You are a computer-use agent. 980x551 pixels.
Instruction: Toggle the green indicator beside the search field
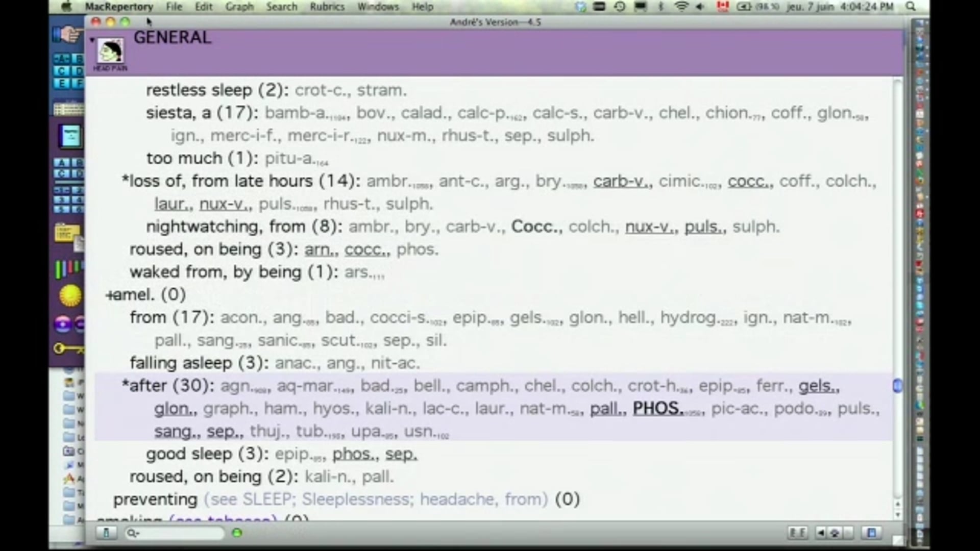(236, 533)
